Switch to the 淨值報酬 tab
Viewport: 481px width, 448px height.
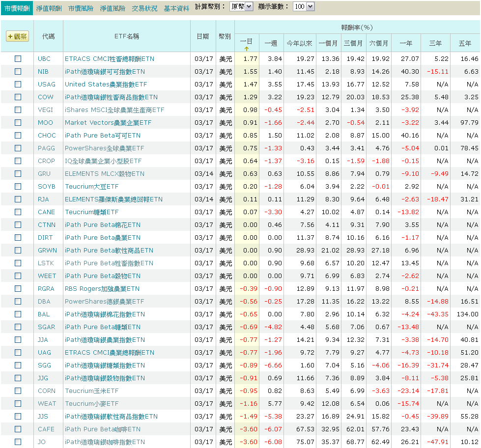(49, 8)
